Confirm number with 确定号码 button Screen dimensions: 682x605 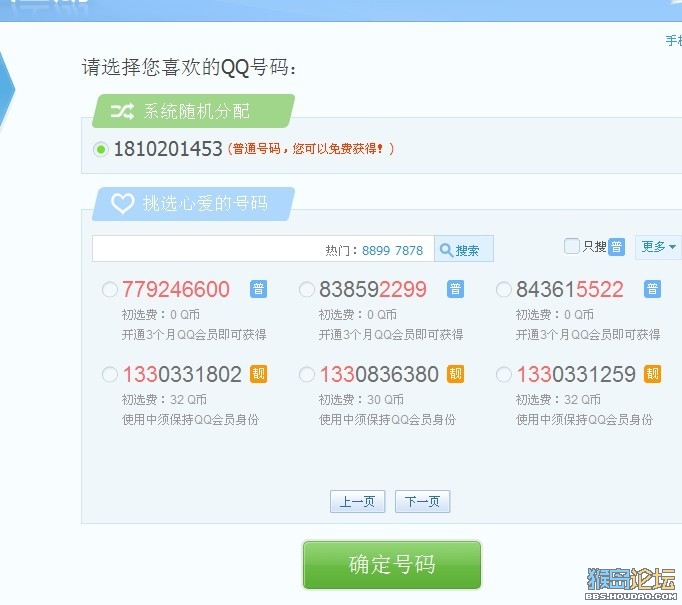coord(392,565)
